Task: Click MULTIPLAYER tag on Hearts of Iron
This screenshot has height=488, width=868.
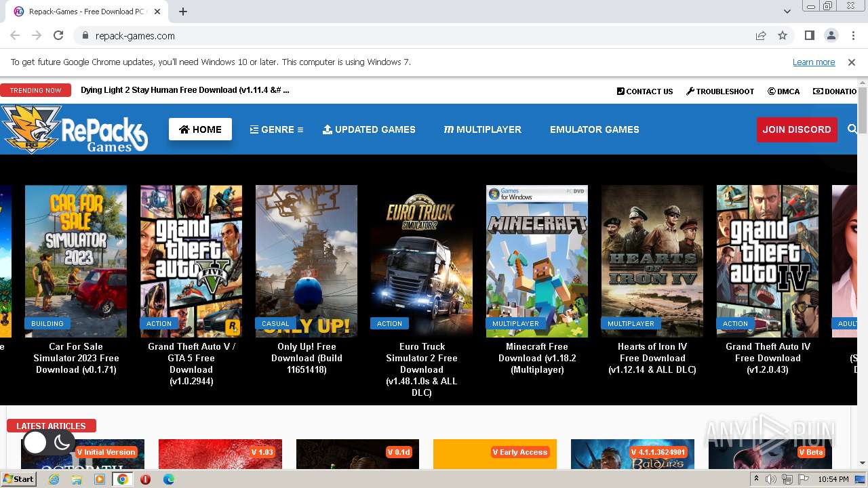Action: pos(631,323)
